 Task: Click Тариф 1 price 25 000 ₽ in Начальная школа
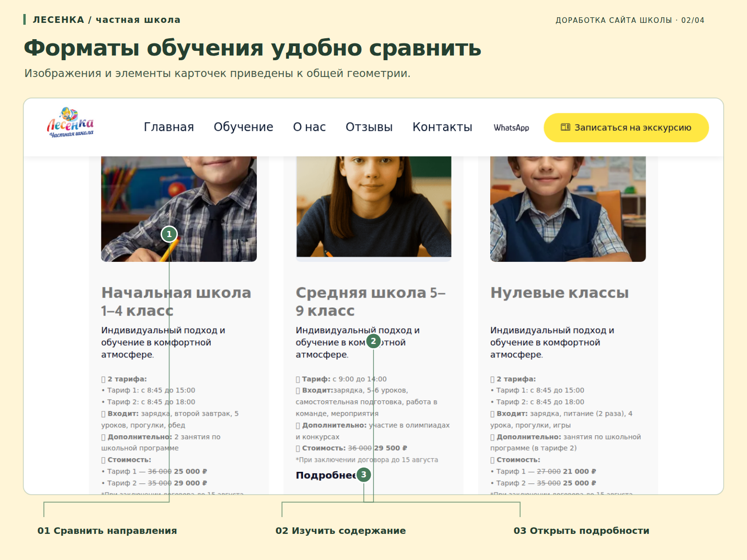tap(190, 471)
